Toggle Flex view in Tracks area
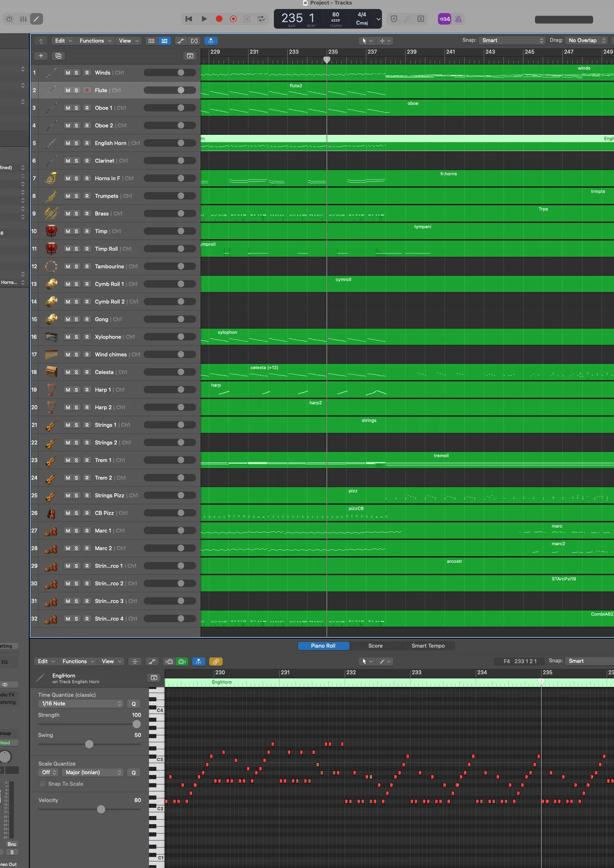Screen dimensions: 614x868 click(x=194, y=41)
